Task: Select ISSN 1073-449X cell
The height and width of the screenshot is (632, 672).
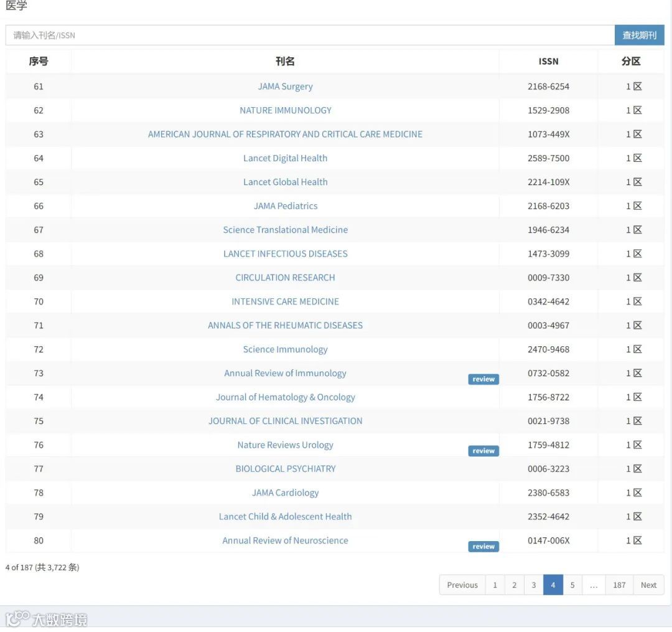Action: point(549,134)
